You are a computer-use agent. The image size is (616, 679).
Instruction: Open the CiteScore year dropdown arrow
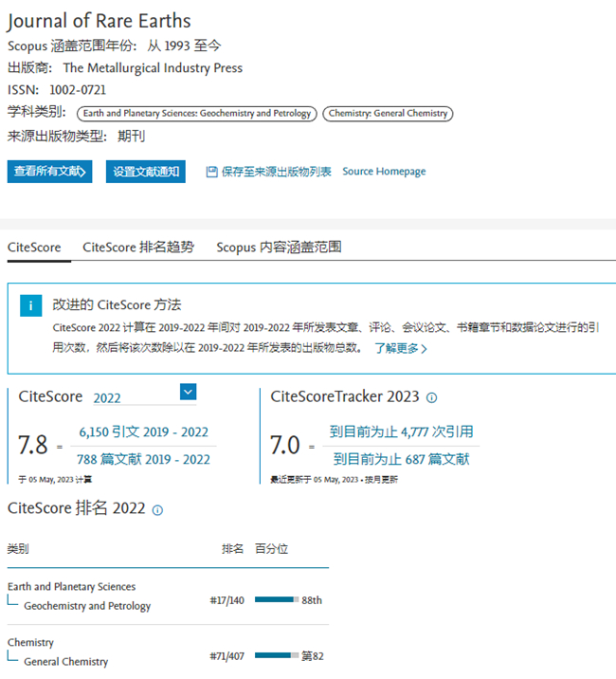188,392
